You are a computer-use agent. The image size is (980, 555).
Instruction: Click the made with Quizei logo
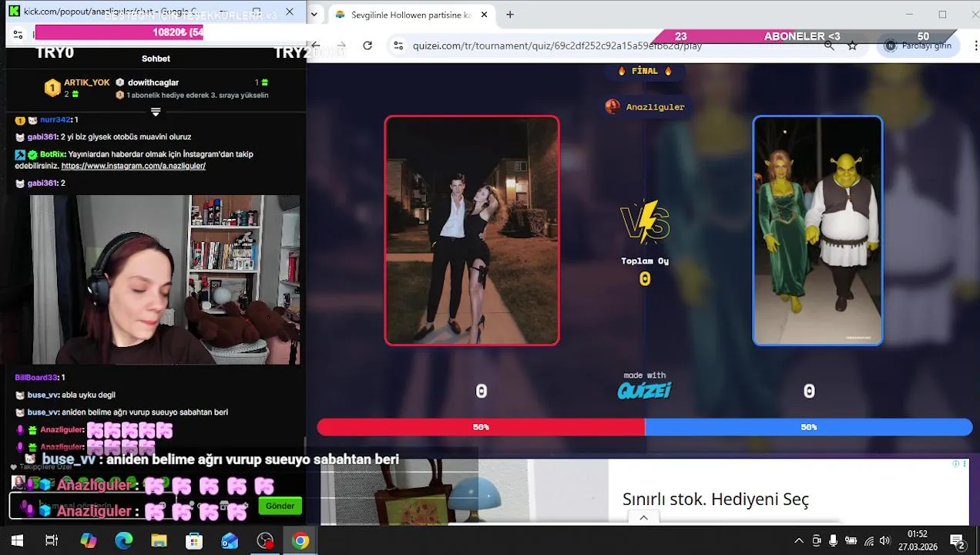[x=644, y=386]
